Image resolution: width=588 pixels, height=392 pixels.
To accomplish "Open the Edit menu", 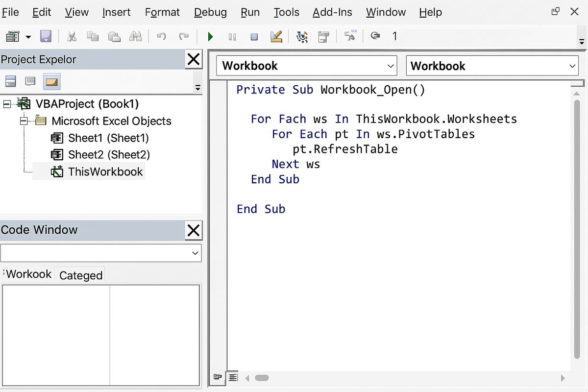I will tap(42, 12).
